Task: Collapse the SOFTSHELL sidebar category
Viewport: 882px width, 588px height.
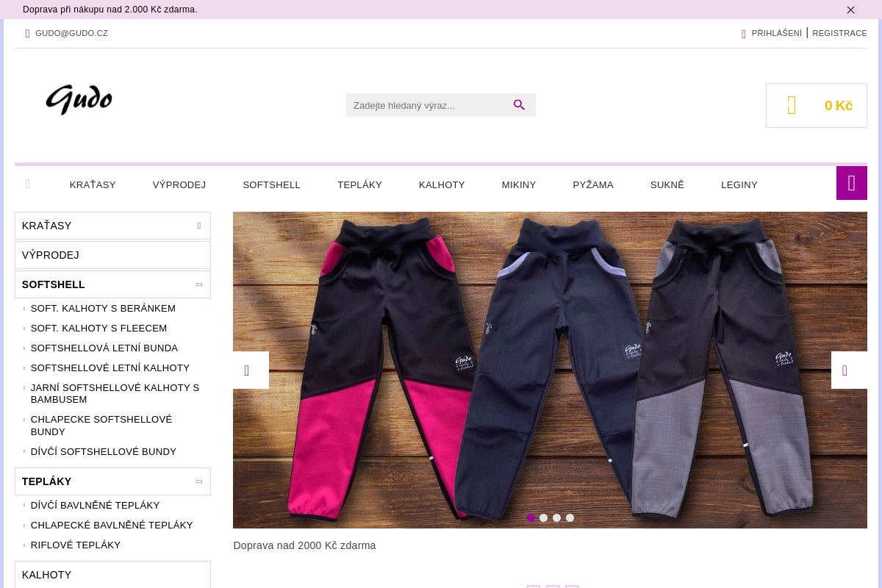Action: click(x=198, y=284)
